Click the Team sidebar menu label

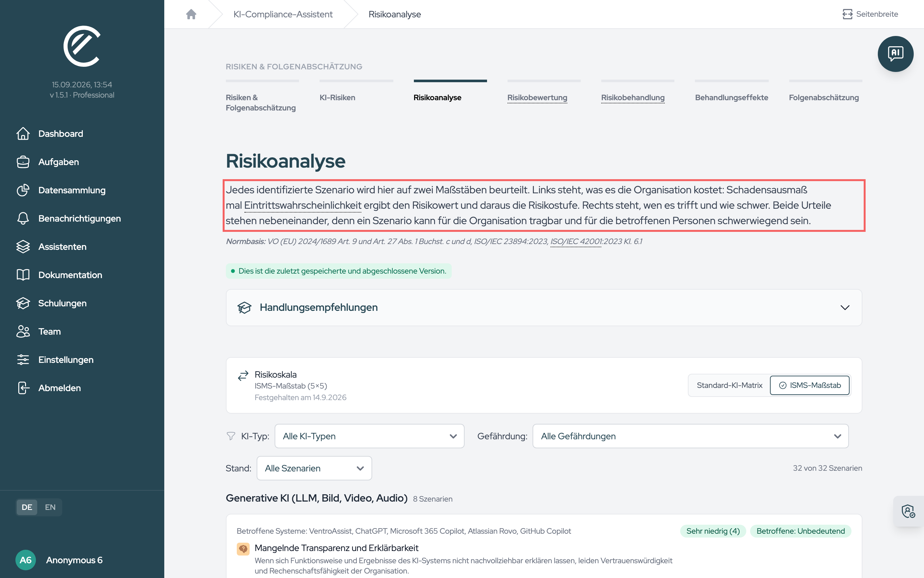click(49, 331)
